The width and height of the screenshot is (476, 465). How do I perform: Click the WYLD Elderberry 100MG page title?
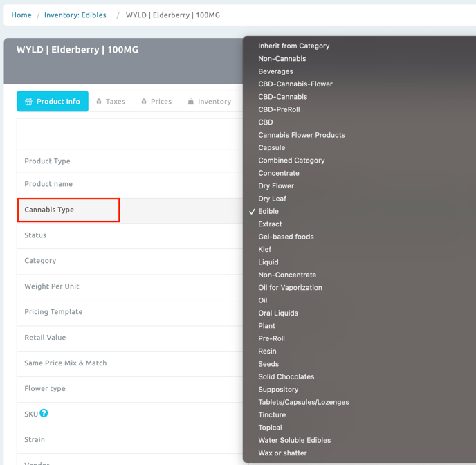(77, 49)
